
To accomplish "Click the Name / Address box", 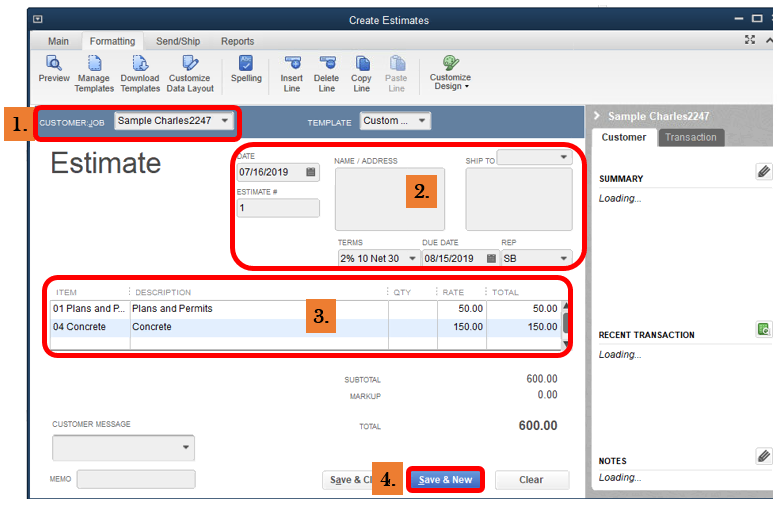I will (390, 199).
